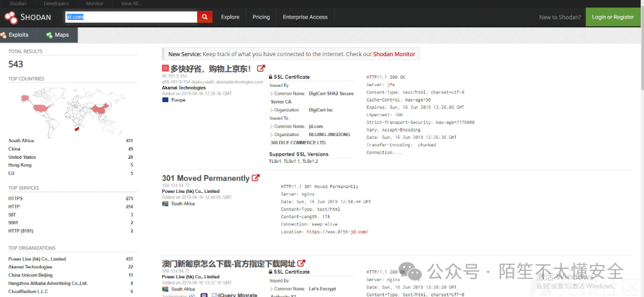Click the Exploits icon in the subnav
The height and width of the screenshot is (297, 644).
pos(3,35)
